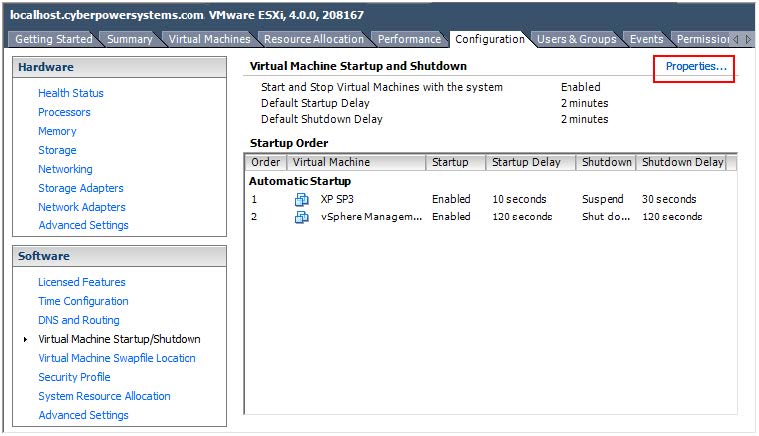Click the Shut do... shutdown action cell

[x=606, y=217]
